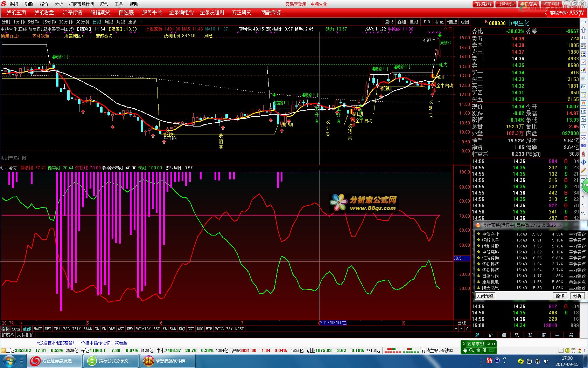Select the MACD indicator tab
The height and width of the screenshot is (368, 588).
38,329
